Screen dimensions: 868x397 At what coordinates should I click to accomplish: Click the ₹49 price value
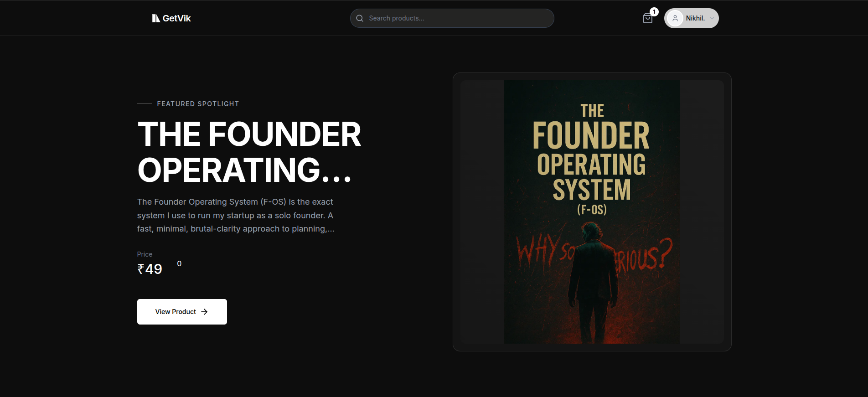[x=150, y=269]
